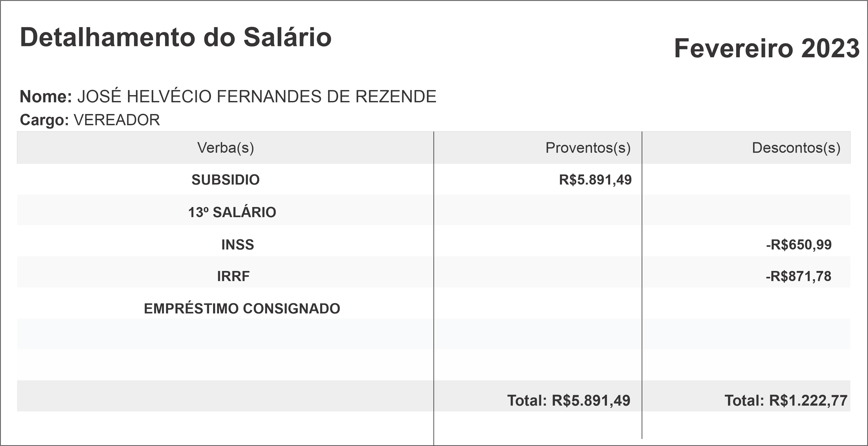Click the IRRF row label
Image resolution: width=868 pixels, height=446 pixels.
[233, 276]
